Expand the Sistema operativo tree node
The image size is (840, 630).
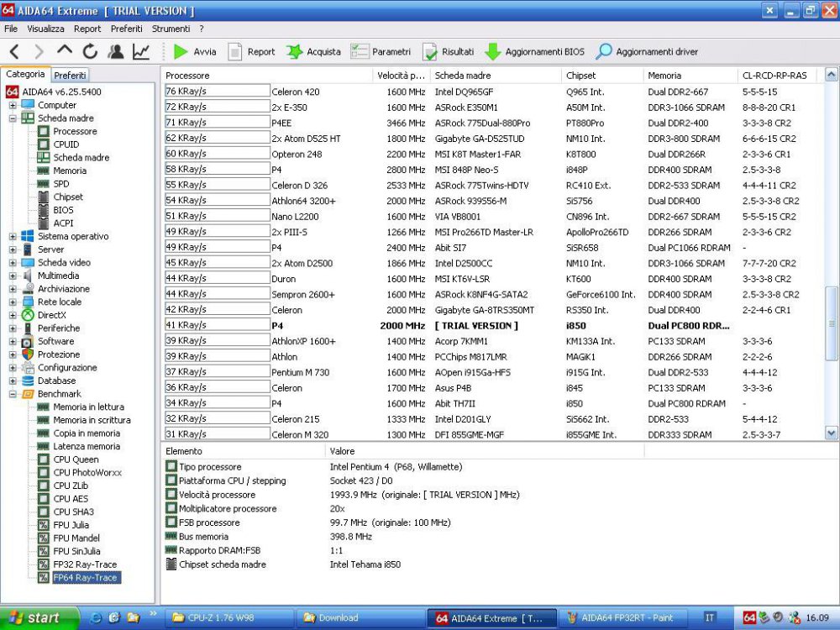tap(13, 237)
